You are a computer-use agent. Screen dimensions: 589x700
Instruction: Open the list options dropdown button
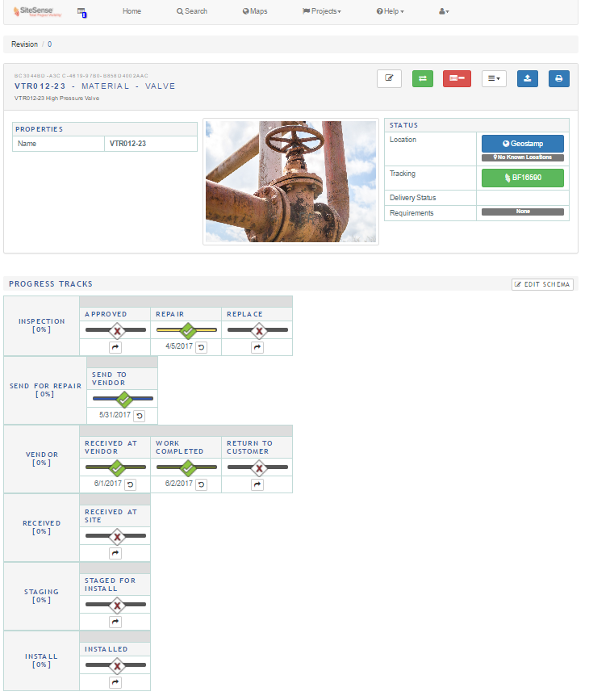pos(494,78)
